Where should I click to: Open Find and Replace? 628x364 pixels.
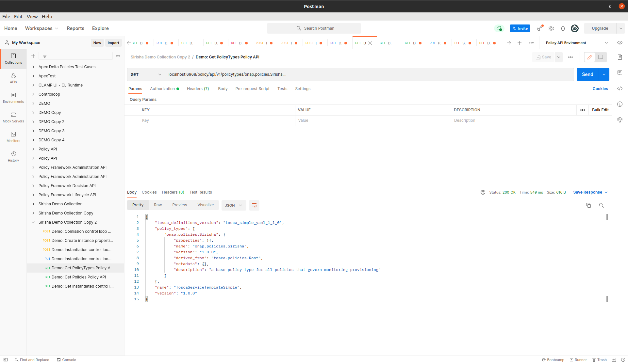tap(32, 360)
